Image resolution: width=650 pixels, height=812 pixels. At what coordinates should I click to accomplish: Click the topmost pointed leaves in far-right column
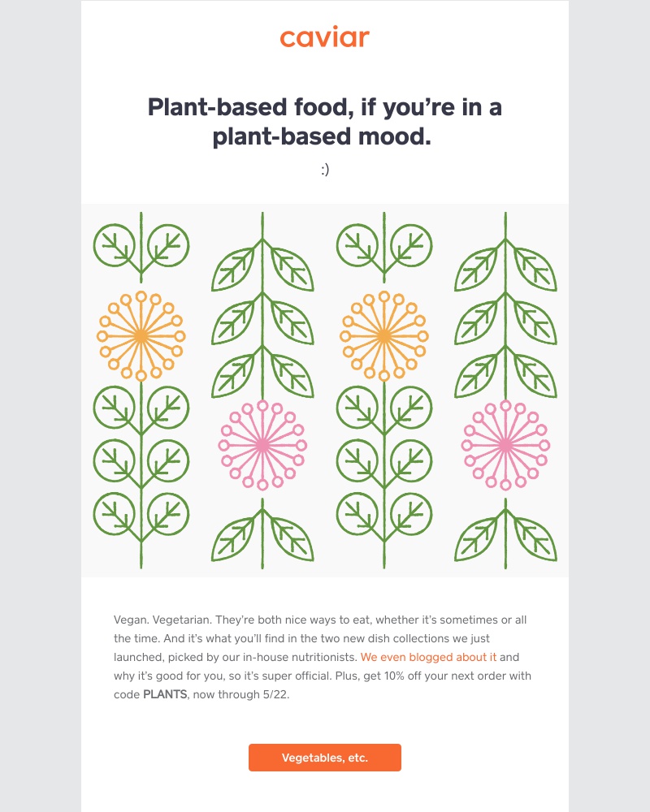pos(505,264)
